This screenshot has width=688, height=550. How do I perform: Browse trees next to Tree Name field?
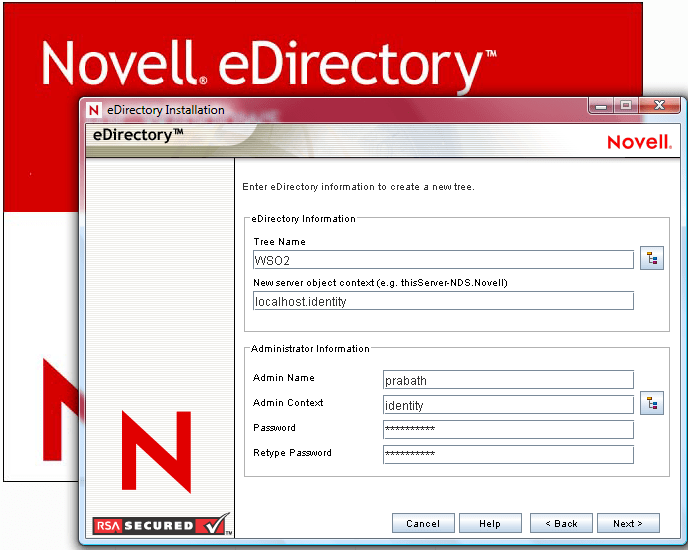652,258
